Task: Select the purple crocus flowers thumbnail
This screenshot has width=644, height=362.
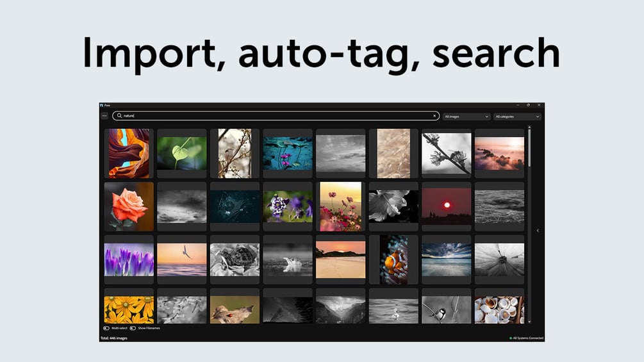Action: (x=129, y=259)
